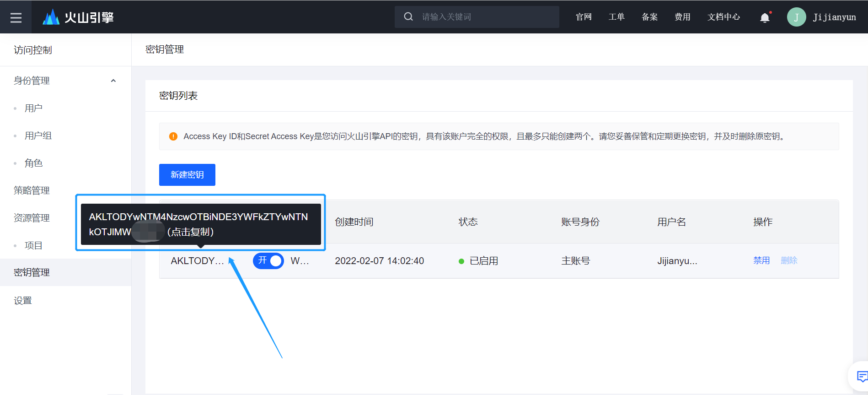Click the 账号身份 column header
Screen dimensions: 868x395
(x=580, y=222)
